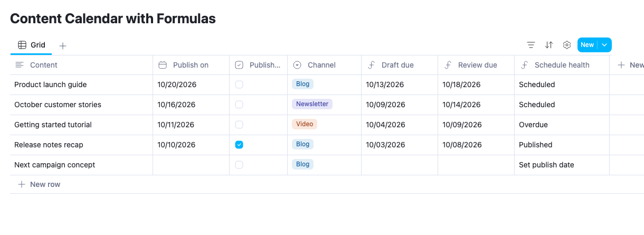This screenshot has width=644, height=235.
Task: Open the Review due column header
Action: click(x=476, y=65)
